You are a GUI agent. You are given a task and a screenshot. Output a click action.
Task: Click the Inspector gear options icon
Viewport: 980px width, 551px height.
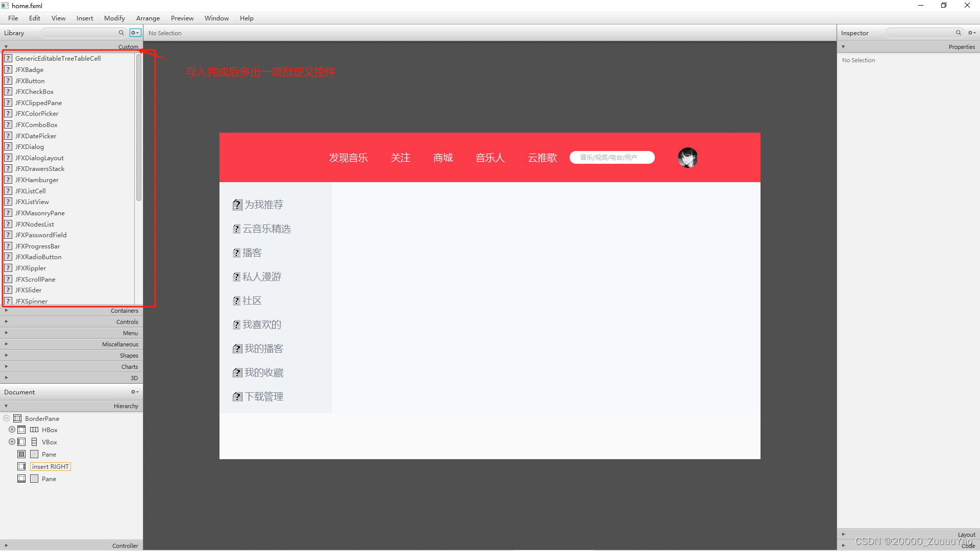(972, 33)
